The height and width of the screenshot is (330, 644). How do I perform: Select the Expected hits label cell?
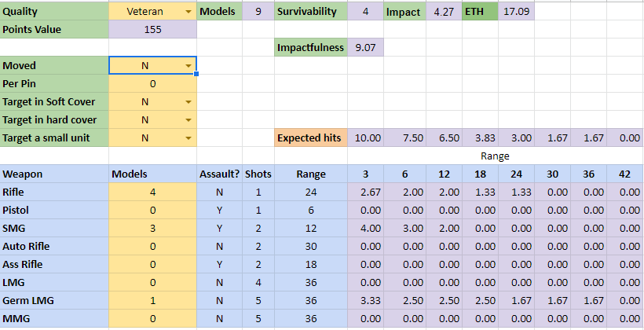(x=310, y=138)
